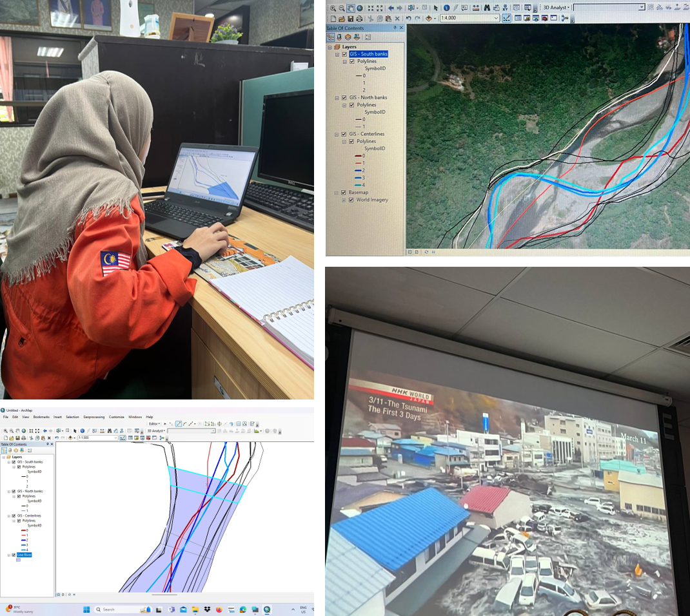Open the Windows Start menu

tap(86, 610)
